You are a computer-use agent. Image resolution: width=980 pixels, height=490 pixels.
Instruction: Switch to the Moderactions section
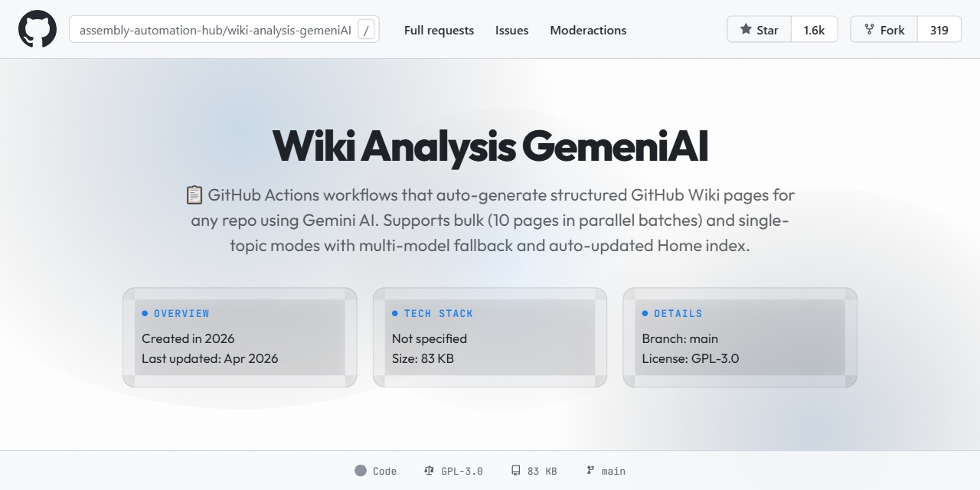pyautogui.click(x=588, y=30)
